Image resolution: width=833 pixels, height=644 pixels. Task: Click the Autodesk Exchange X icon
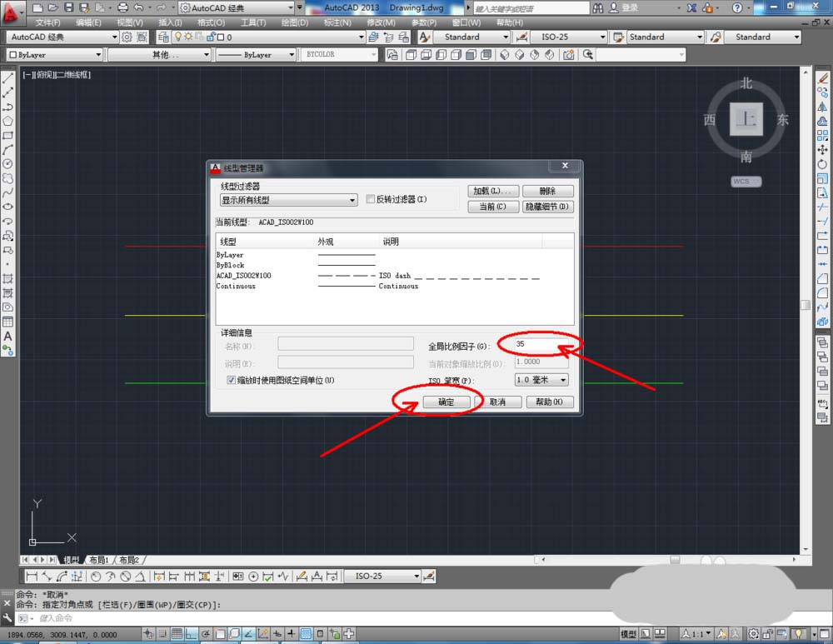pos(691,7)
